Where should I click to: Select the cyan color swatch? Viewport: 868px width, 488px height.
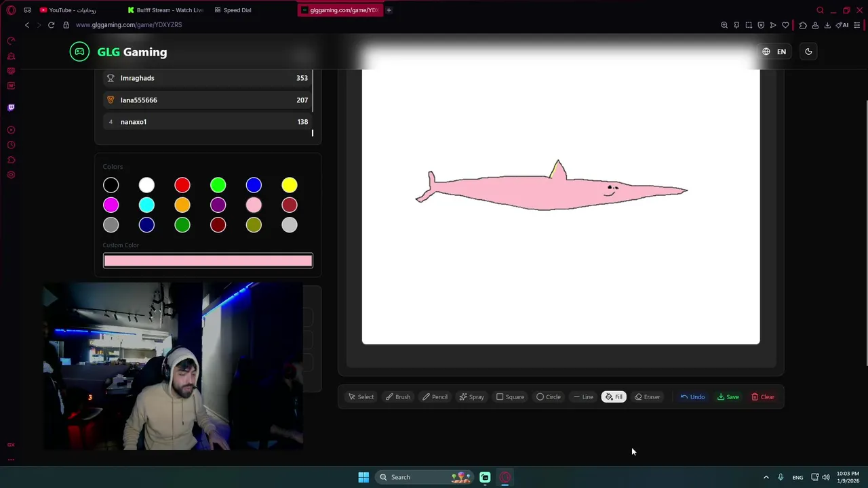point(146,205)
